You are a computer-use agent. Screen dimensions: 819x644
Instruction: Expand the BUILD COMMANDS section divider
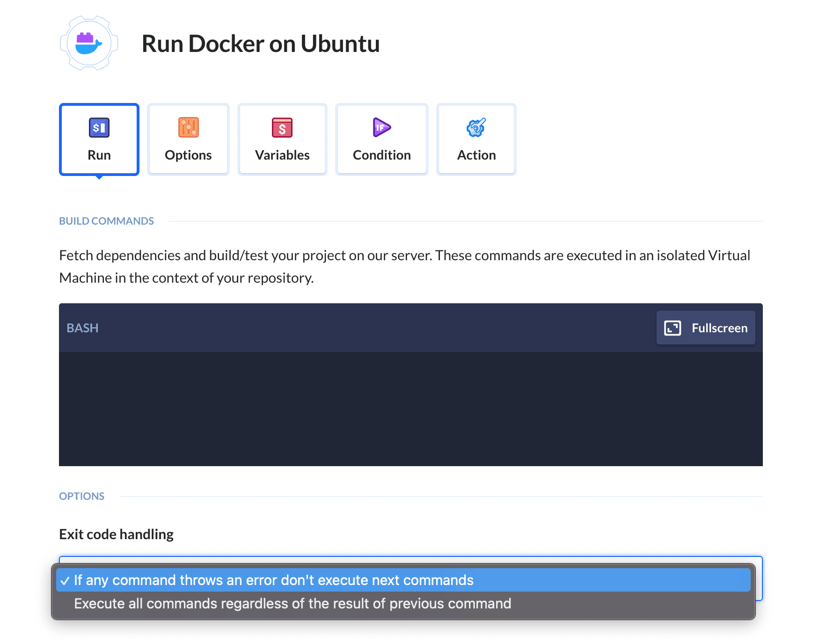click(x=106, y=220)
